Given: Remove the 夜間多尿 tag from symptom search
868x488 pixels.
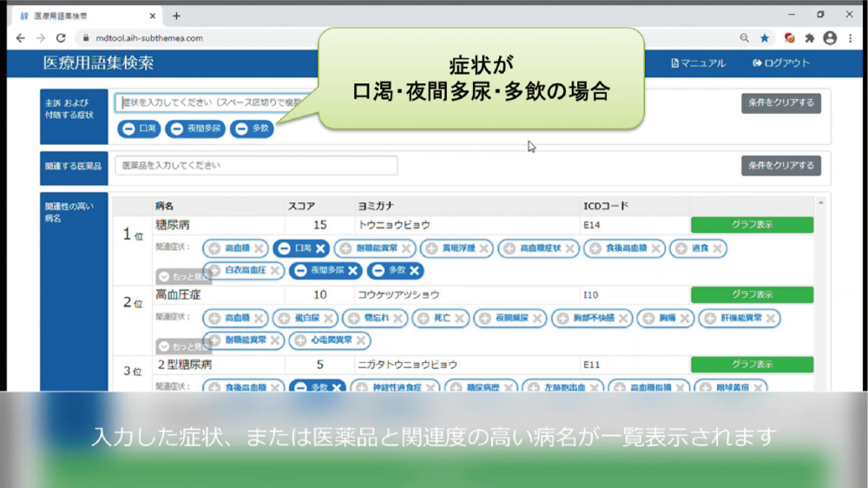Looking at the screenshot, I should tap(176, 129).
